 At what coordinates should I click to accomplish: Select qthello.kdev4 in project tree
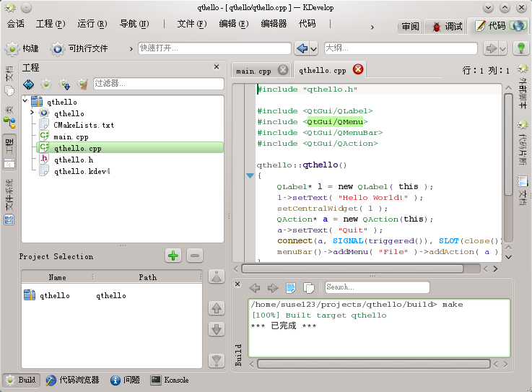[82, 171]
